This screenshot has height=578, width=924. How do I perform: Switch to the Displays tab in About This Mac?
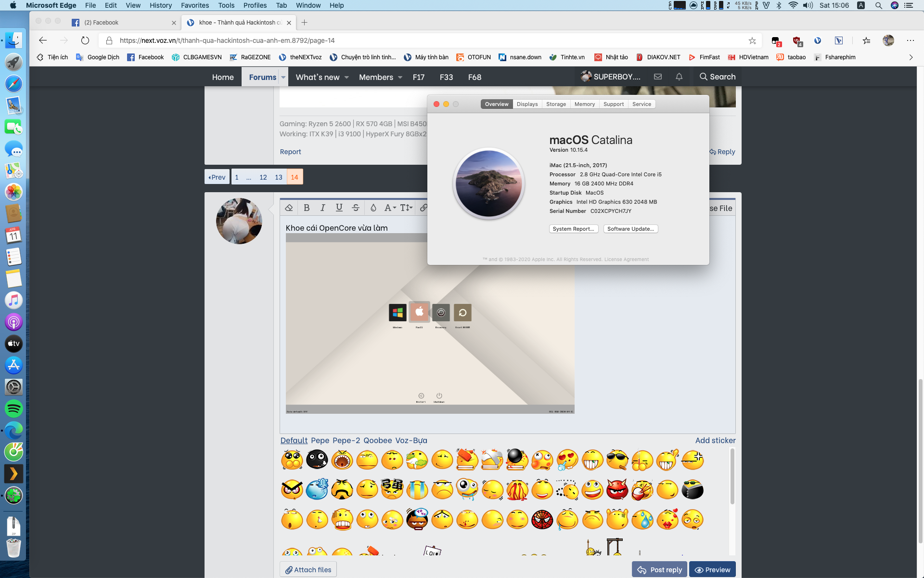(527, 104)
